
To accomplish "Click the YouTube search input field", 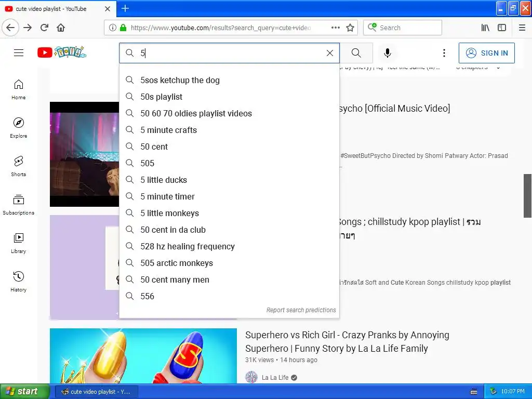I will point(229,53).
